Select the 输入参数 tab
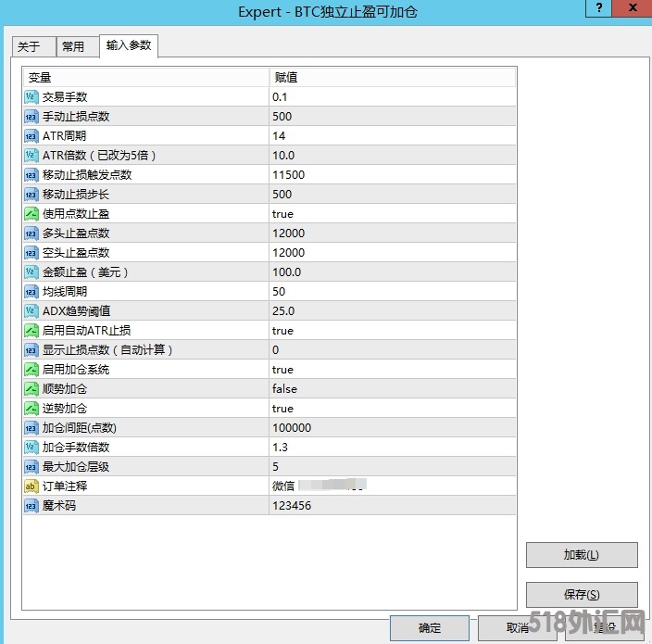Screen dimensions: 652x644 [129, 45]
